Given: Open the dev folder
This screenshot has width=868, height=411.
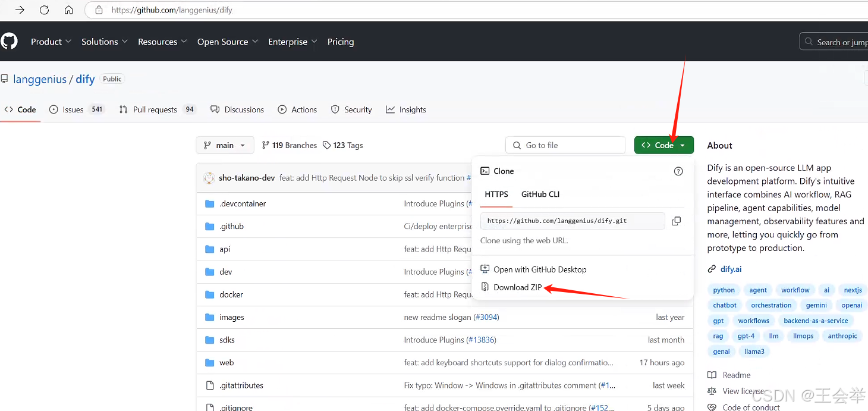Looking at the screenshot, I should pos(226,272).
